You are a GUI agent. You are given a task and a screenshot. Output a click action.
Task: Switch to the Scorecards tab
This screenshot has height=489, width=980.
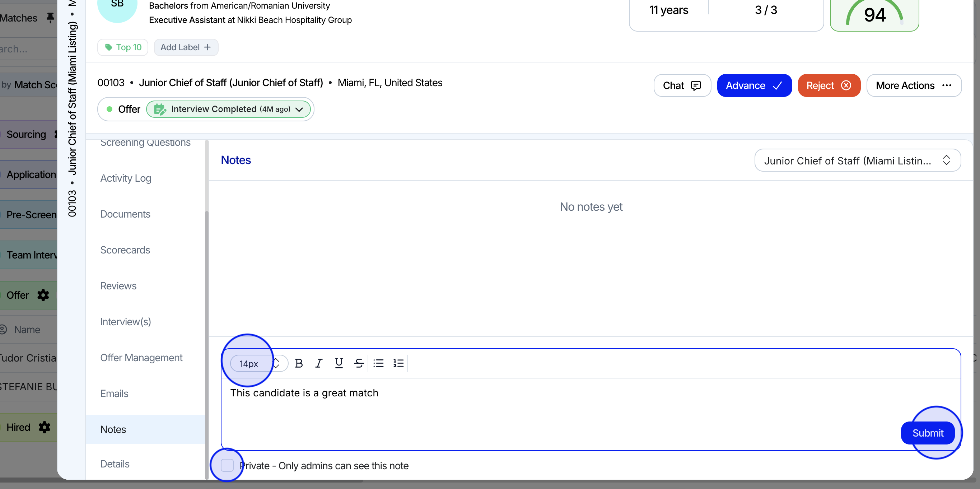click(125, 250)
